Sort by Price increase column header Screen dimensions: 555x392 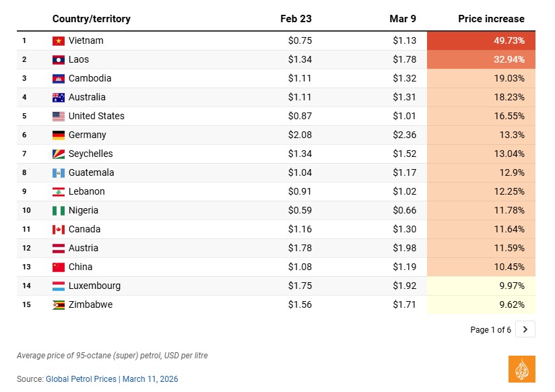pyautogui.click(x=491, y=19)
